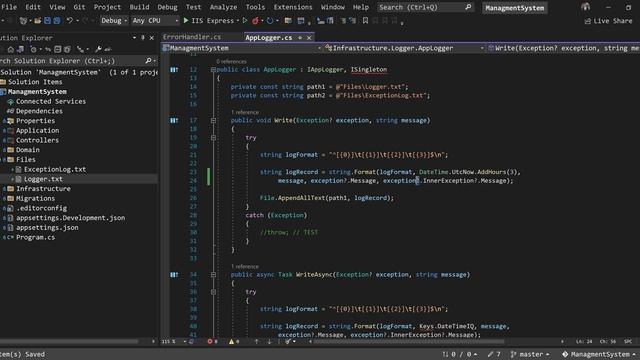The image size is (640, 360).
Task: Switch Solution Explorer views icon
Action: [20, 49]
